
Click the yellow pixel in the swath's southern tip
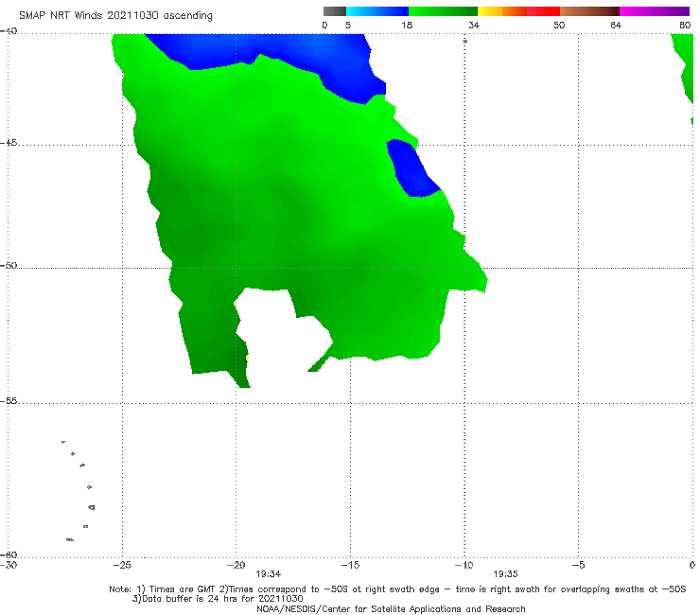coord(247,358)
